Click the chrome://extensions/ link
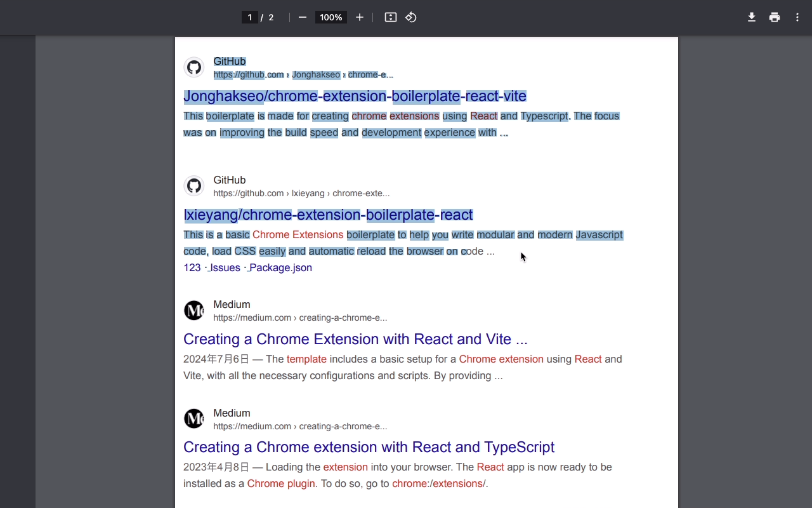 (438, 483)
